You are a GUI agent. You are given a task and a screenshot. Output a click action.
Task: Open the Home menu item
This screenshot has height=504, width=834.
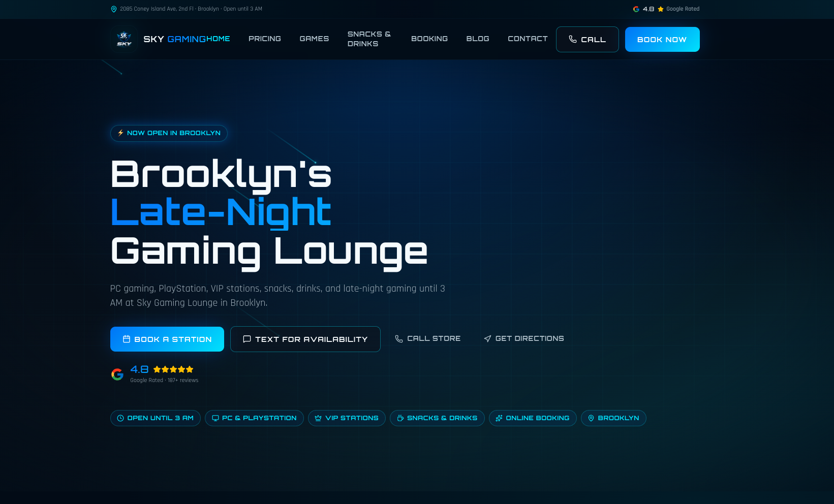pyautogui.click(x=218, y=39)
